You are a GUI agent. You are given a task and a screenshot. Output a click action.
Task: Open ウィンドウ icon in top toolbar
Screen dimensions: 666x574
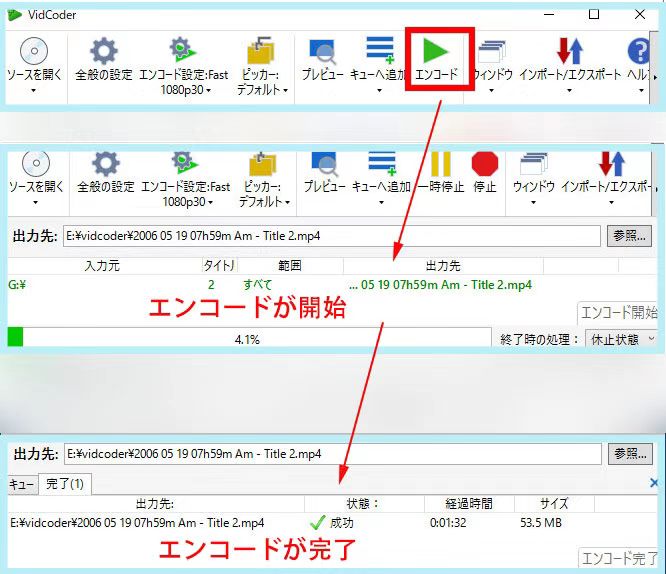point(491,52)
